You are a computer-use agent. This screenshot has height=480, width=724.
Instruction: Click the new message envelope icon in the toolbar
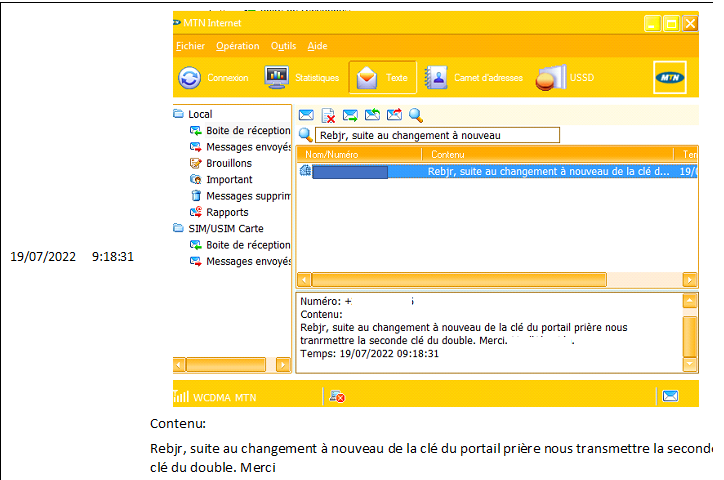pos(306,115)
